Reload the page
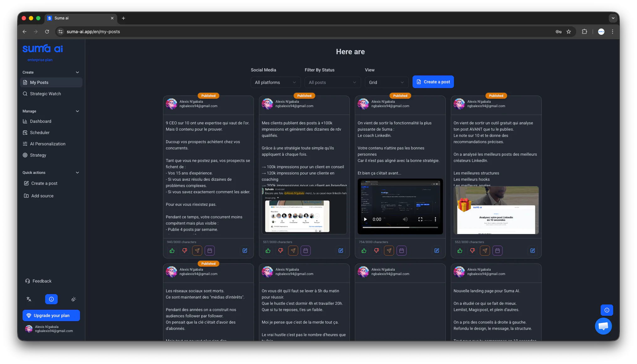Image resolution: width=637 pixels, height=364 pixels. [x=47, y=32]
